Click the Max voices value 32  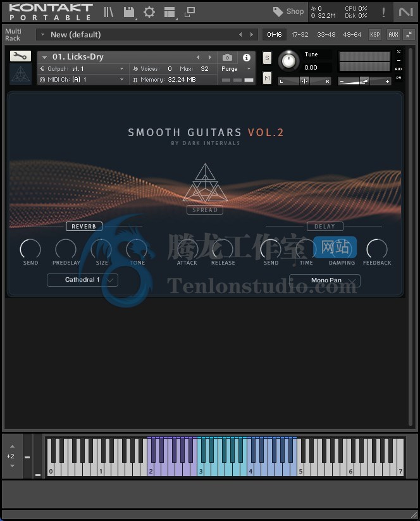click(x=204, y=69)
